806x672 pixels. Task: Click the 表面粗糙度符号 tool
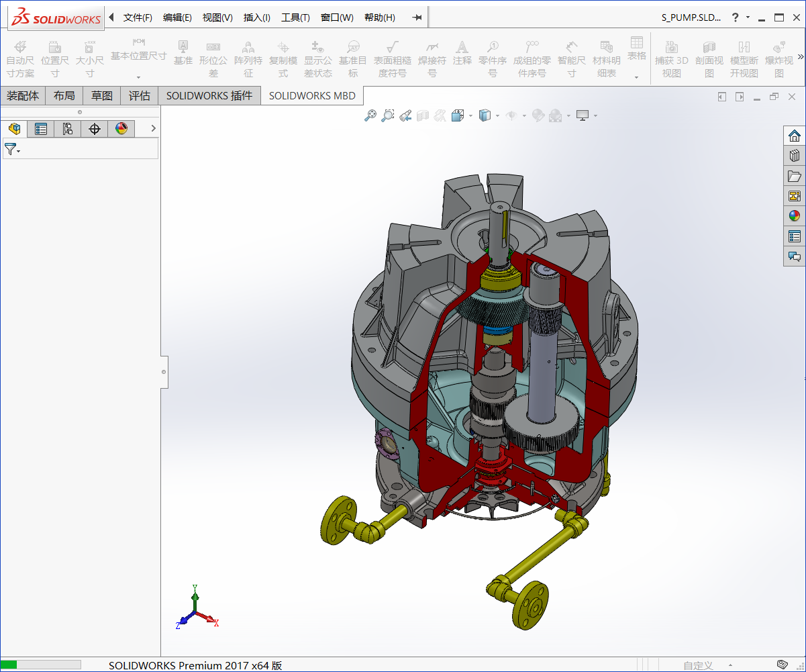tap(393, 58)
